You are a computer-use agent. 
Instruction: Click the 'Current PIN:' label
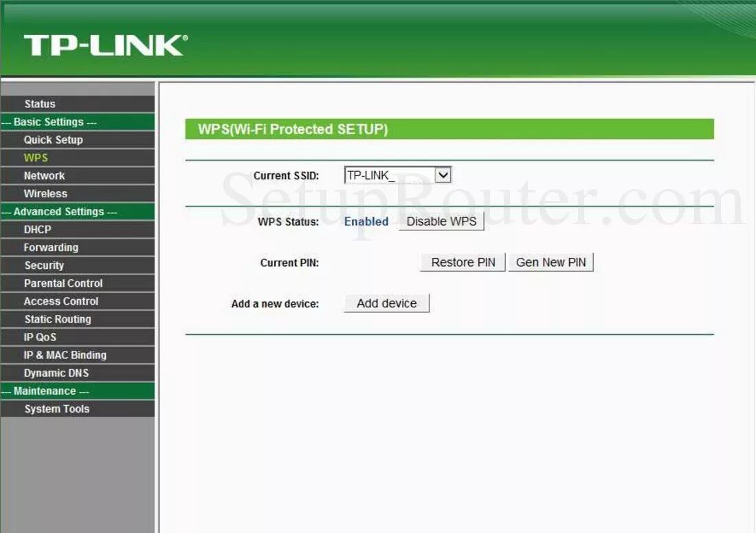click(289, 263)
